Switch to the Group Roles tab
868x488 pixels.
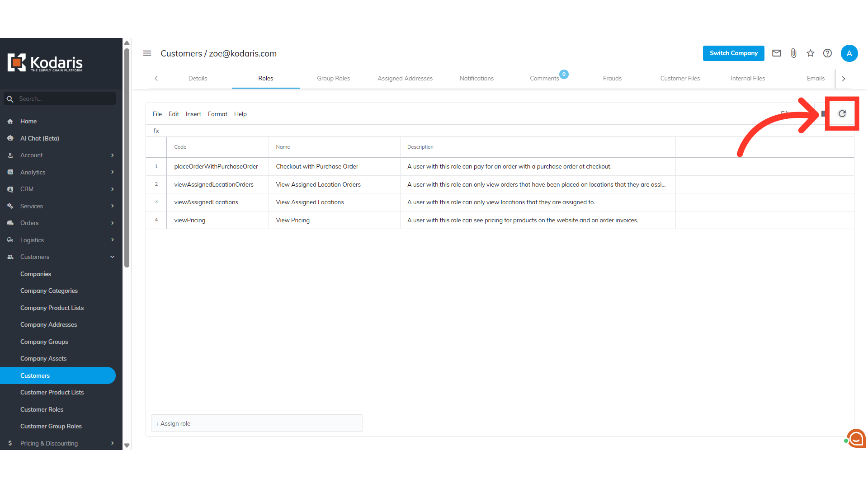pos(333,79)
